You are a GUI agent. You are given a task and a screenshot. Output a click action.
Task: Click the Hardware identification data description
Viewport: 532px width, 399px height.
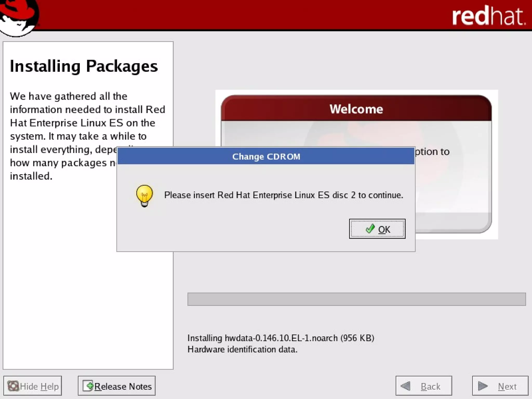[x=242, y=349]
